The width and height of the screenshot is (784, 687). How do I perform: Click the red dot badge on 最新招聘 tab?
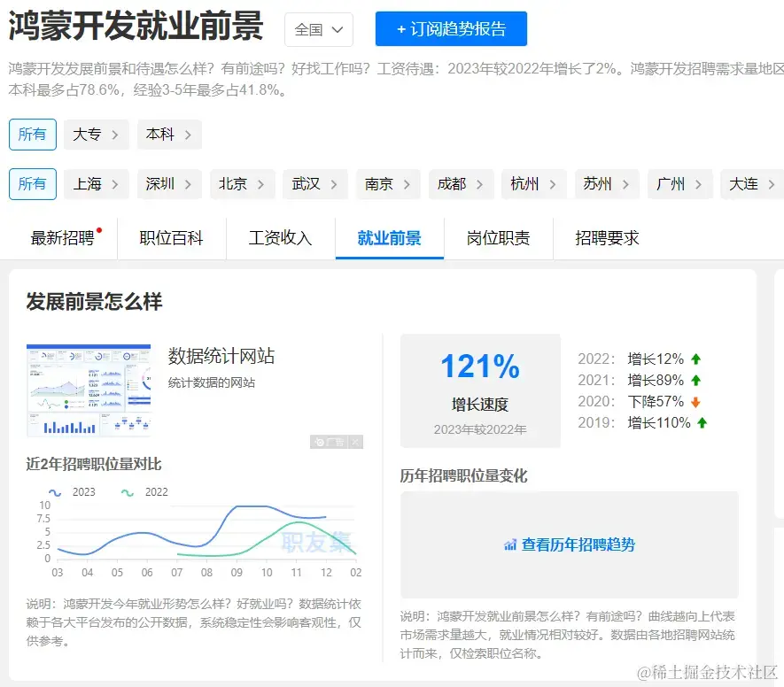(100, 228)
